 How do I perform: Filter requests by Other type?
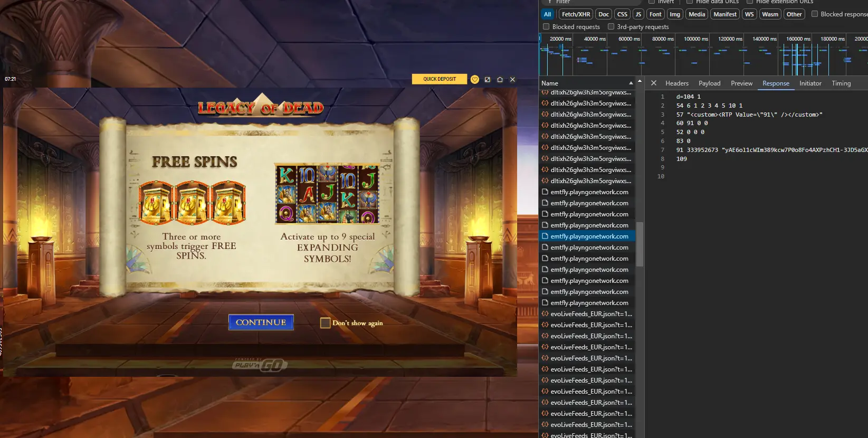pos(794,14)
